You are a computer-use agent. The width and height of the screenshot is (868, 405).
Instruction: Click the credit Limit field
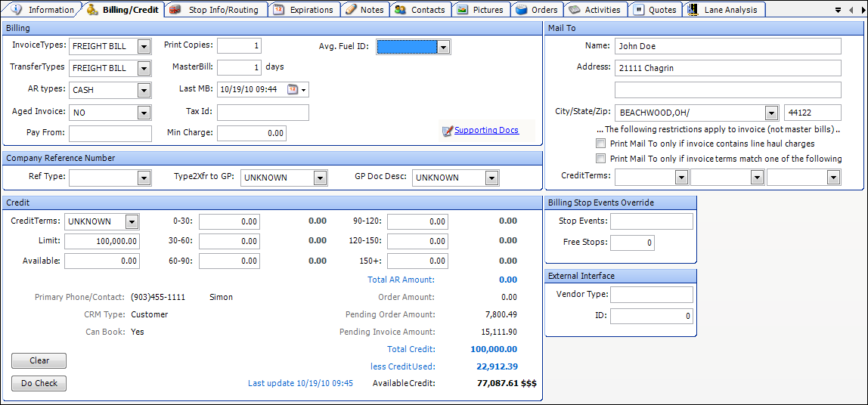click(x=102, y=242)
